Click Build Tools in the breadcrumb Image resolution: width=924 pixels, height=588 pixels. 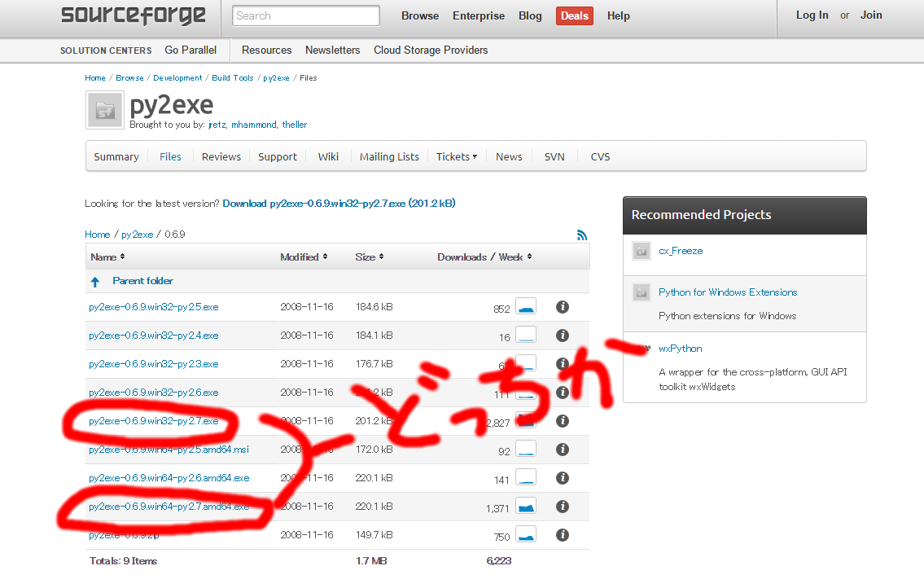[233, 78]
